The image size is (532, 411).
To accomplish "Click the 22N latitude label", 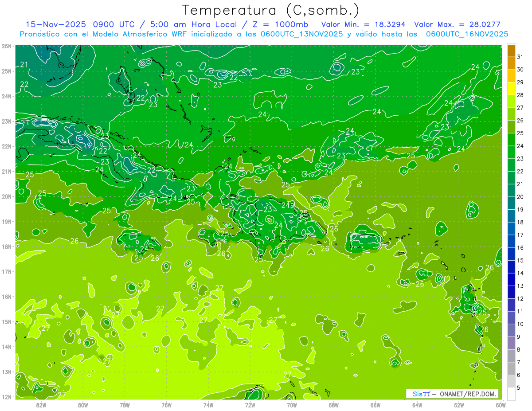I will (x=7, y=146).
